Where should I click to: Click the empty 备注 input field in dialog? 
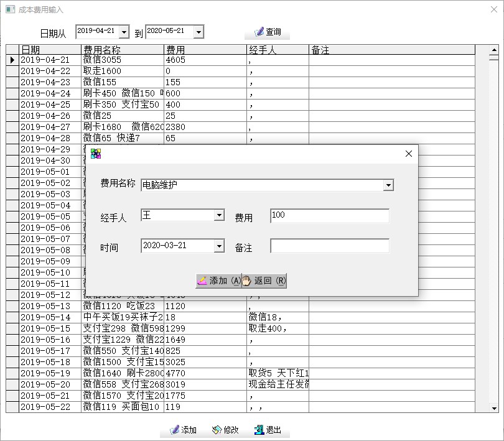(x=329, y=246)
